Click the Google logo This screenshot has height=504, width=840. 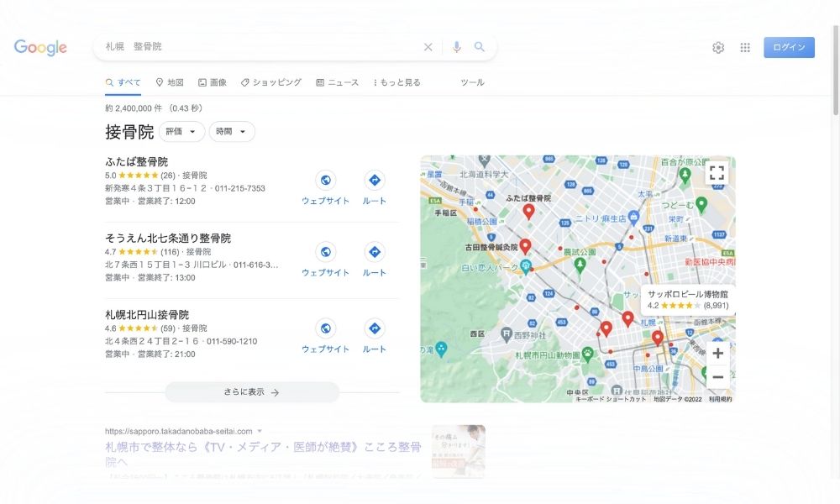pos(40,47)
